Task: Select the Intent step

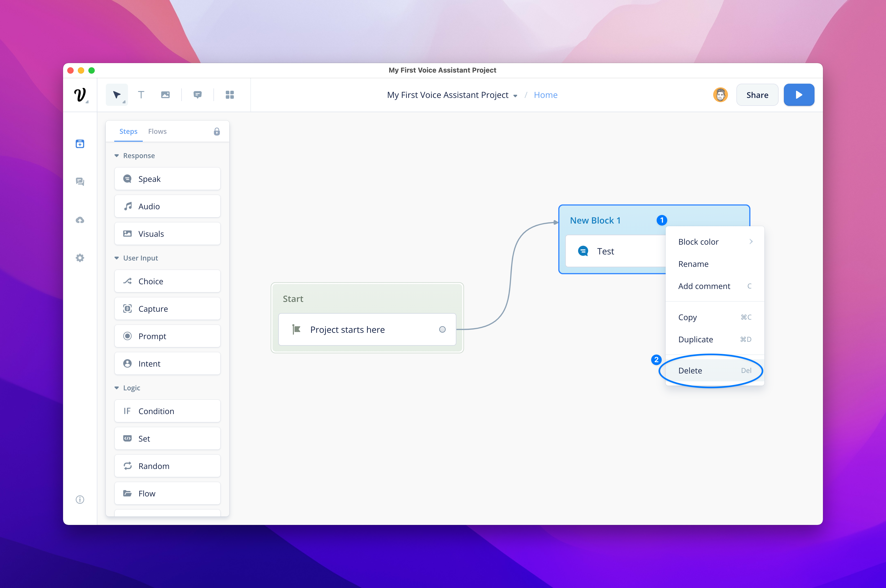Action: [168, 363]
